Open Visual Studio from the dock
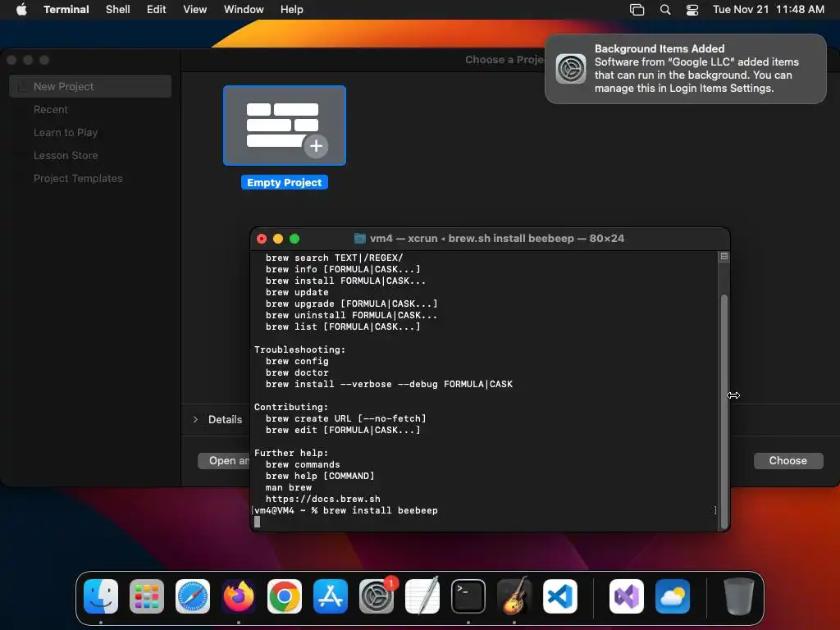The image size is (840, 630). 627,596
